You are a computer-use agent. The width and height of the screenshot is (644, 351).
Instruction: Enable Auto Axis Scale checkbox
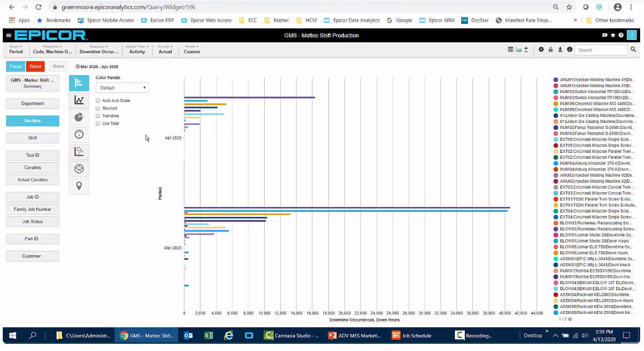click(98, 101)
